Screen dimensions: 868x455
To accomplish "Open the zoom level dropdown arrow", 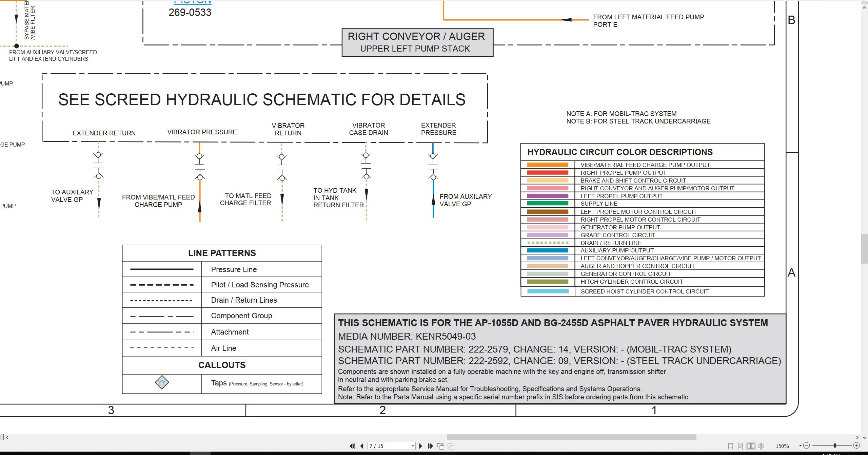I will tap(800, 446).
